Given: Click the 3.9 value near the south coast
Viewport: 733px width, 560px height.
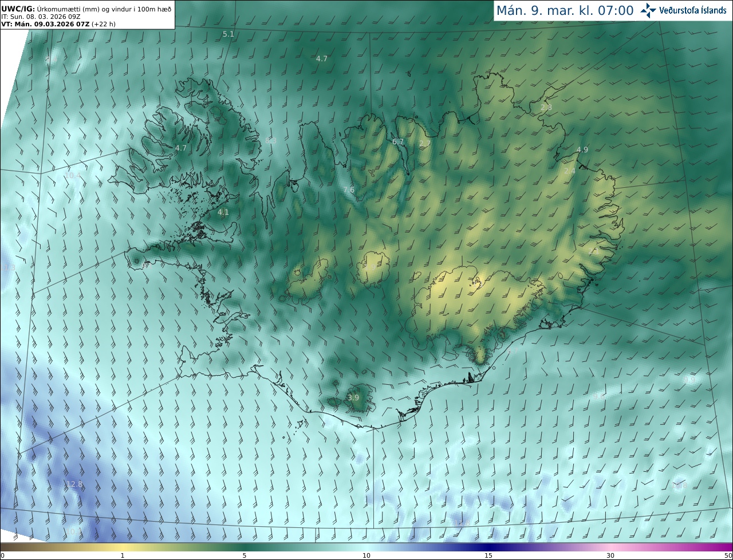Looking at the screenshot, I should click(x=353, y=397).
